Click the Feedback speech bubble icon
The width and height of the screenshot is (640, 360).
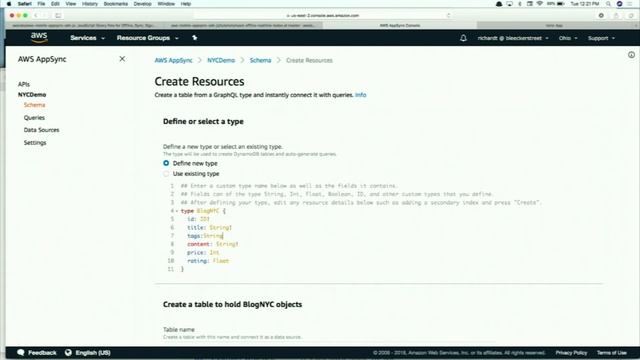pyautogui.click(x=21, y=352)
